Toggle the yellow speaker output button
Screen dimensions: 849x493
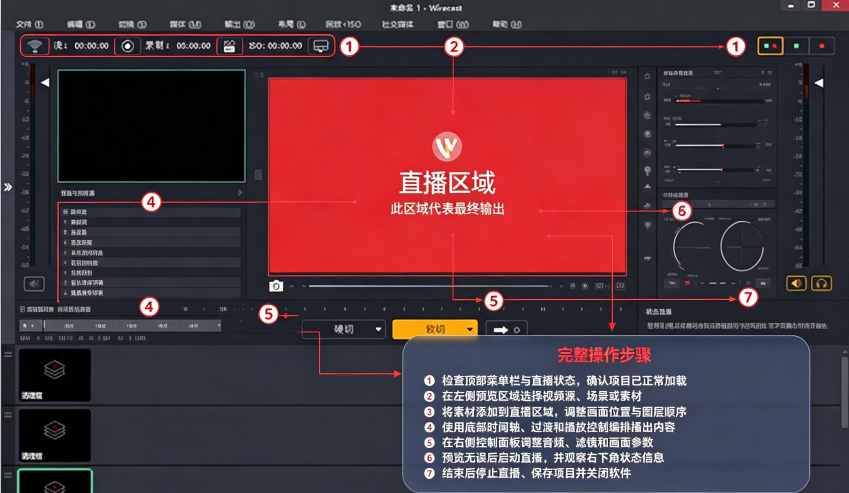796,283
